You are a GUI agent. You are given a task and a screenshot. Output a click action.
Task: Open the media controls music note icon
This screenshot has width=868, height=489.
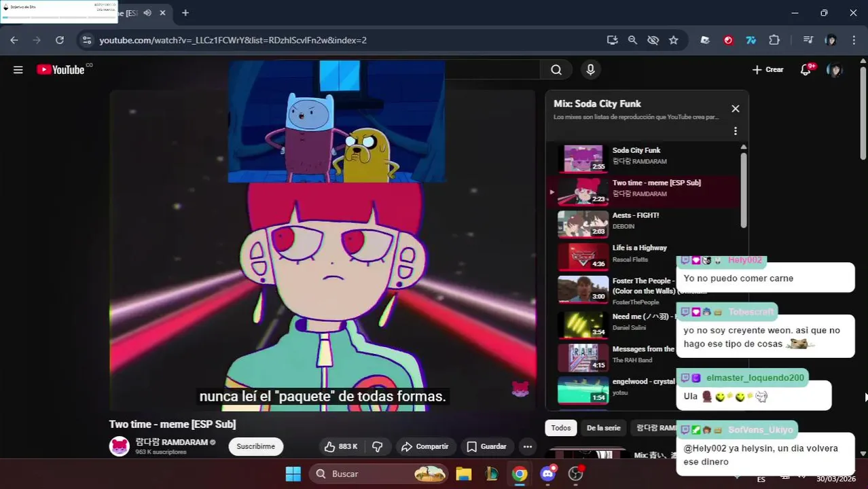pos(808,40)
